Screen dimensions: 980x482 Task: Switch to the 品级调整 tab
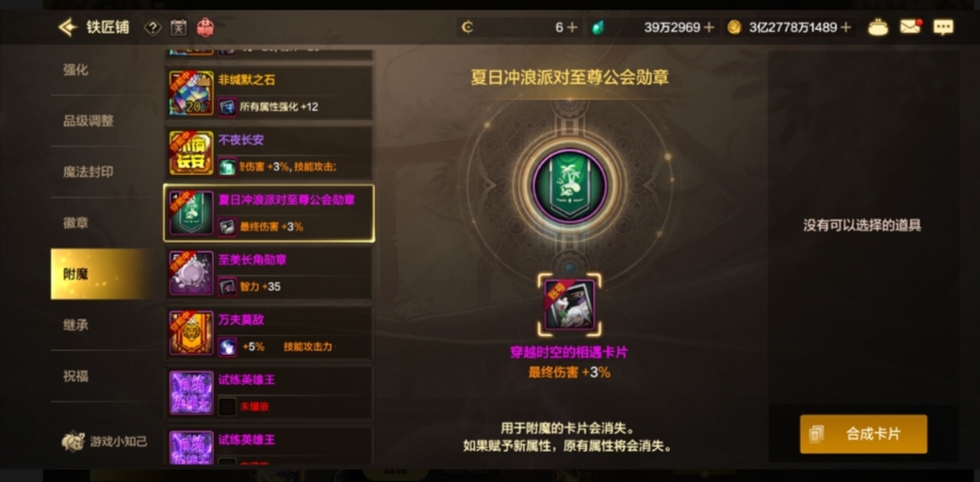89,121
